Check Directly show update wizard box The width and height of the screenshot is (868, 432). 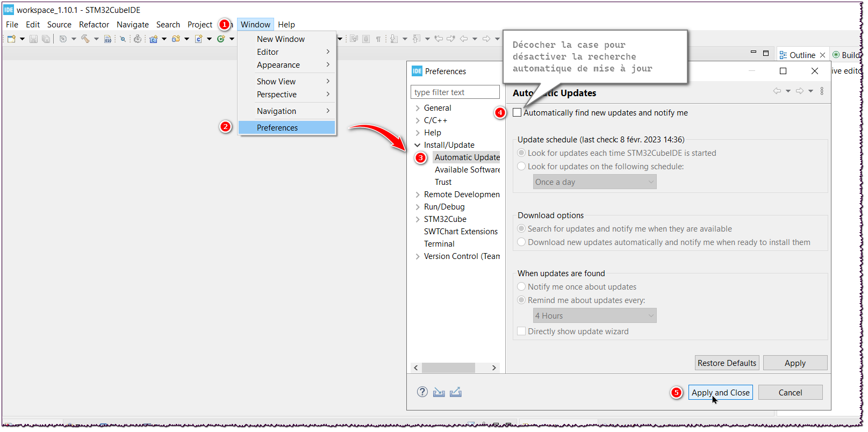(521, 331)
